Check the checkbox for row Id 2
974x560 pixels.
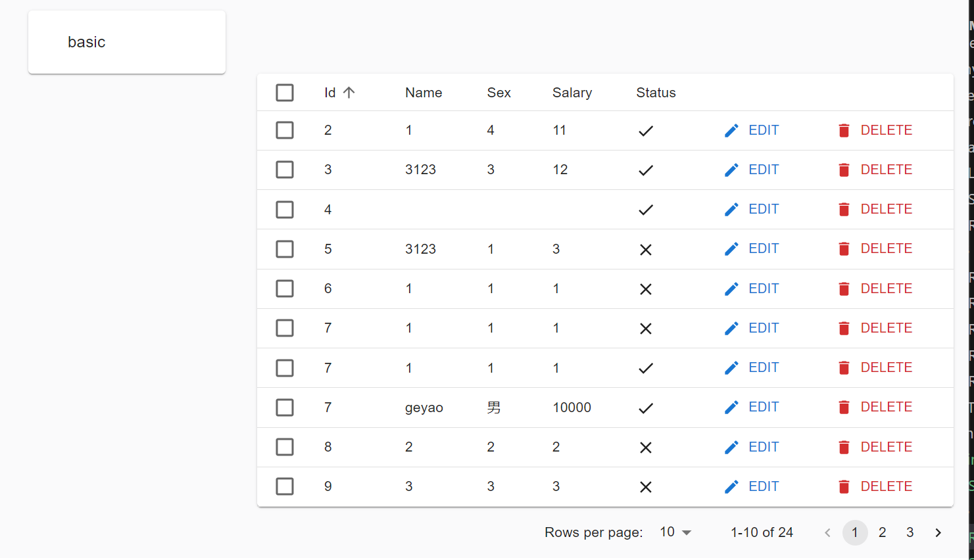point(285,130)
